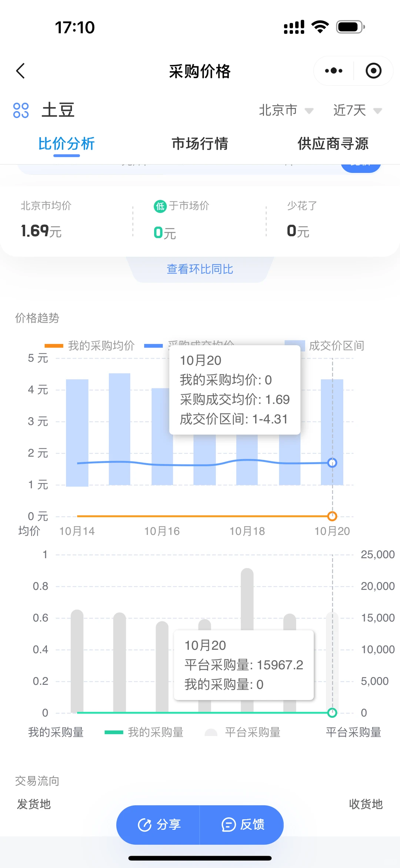Switch to 市场行情 tab
The image size is (400, 868).
[x=200, y=144]
